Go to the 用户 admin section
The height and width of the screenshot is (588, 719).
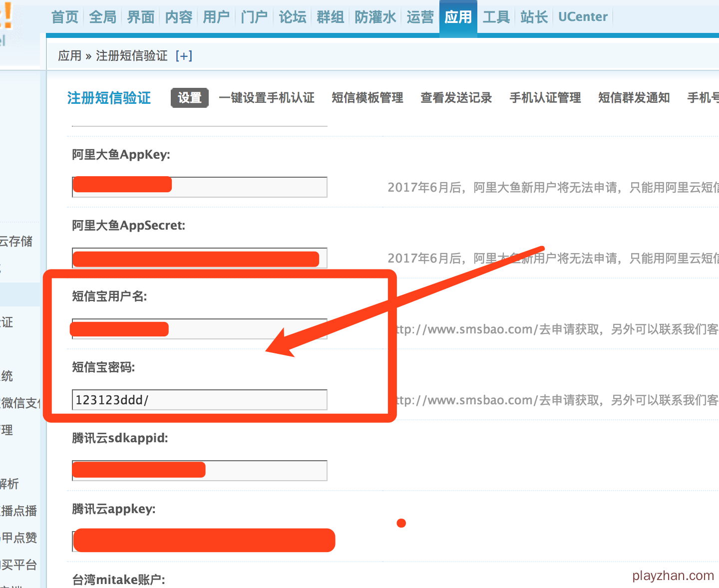(216, 17)
